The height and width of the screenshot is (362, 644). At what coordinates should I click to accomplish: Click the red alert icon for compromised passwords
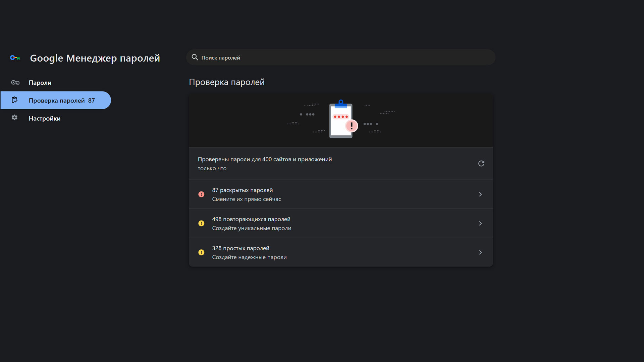[201, 194]
